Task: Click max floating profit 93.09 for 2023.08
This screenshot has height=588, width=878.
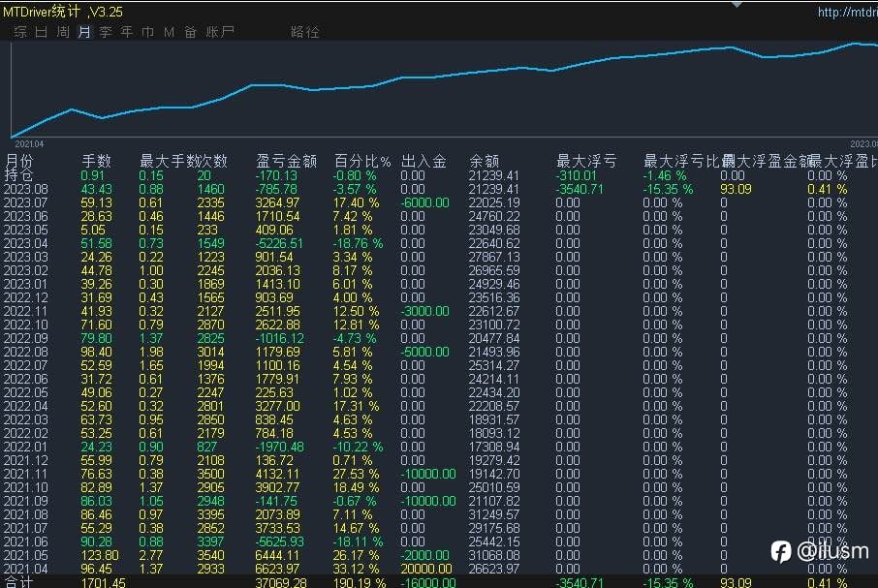Action: click(x=736, y=189)
